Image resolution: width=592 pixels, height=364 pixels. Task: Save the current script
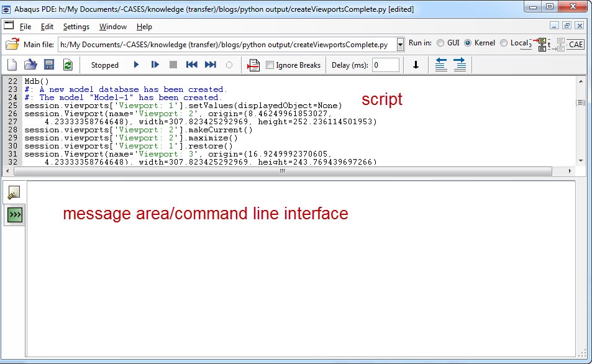tap(50, 65)
